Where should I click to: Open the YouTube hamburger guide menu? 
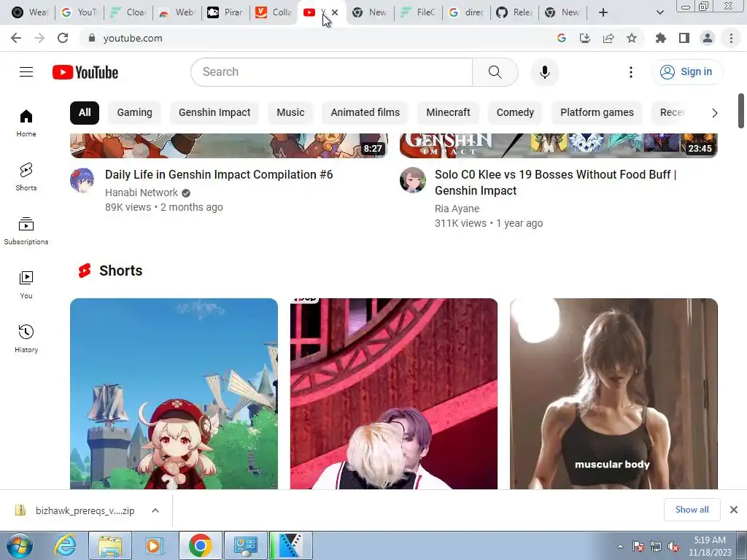(26, 72)
